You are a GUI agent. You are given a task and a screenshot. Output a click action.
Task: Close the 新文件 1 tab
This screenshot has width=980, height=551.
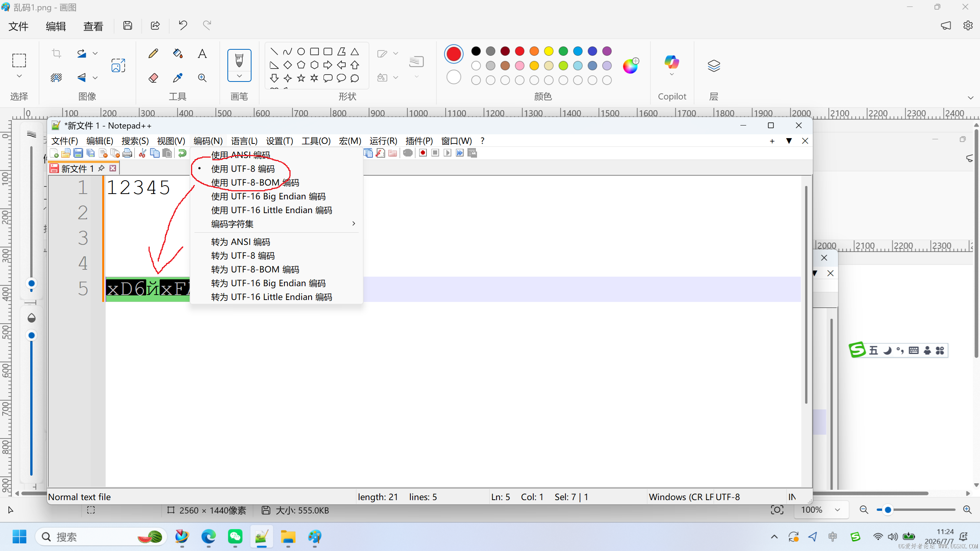pyautogui.click(x=113, y=168)
